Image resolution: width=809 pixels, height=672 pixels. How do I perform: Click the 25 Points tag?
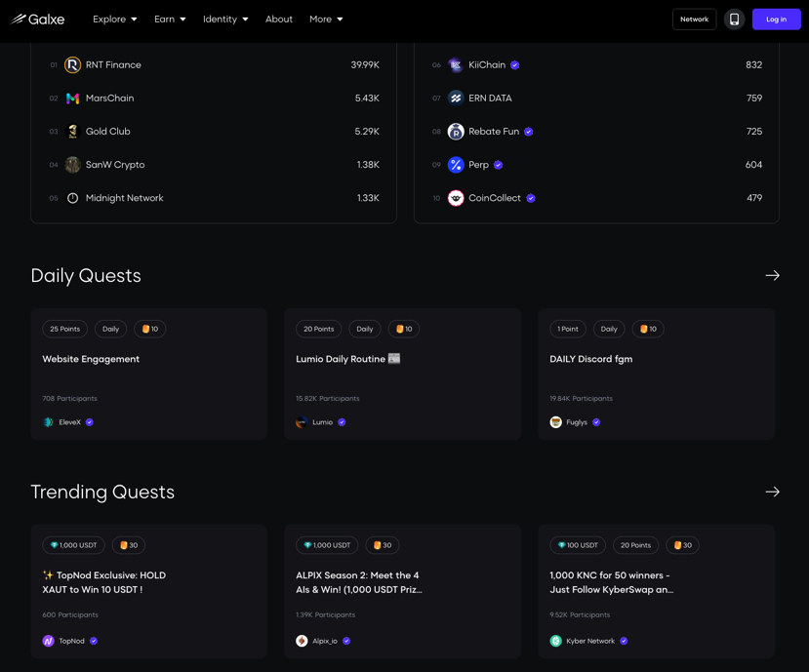coord(65,329)
